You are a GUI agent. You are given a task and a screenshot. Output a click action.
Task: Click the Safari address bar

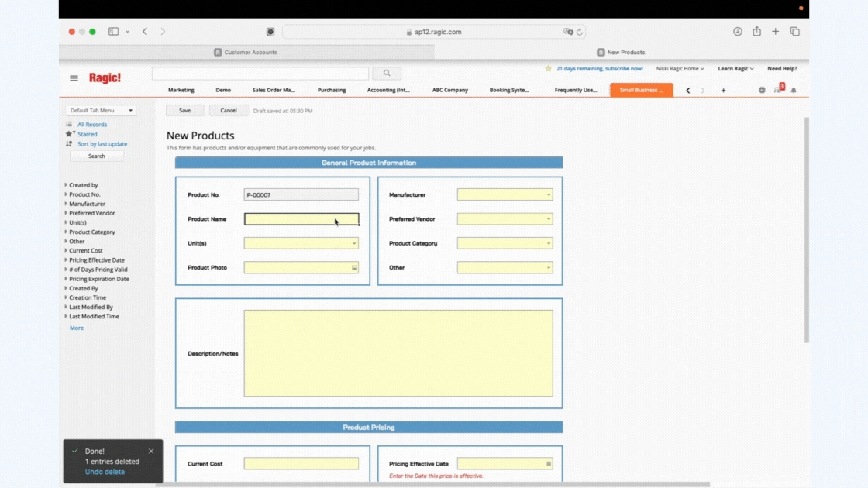click(x=434, y=32)
